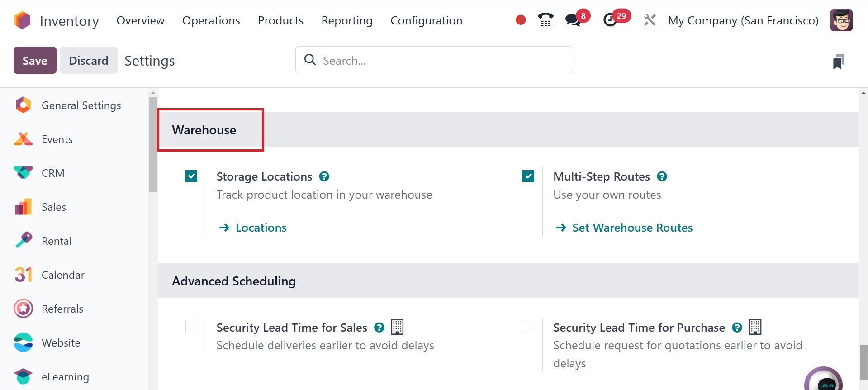Click the Storage Locations help icon

tap(324, 176)
